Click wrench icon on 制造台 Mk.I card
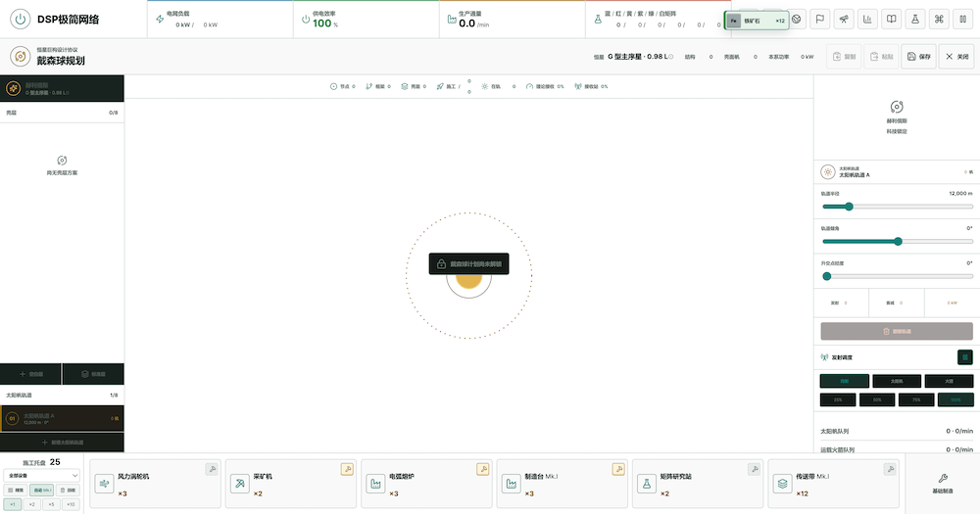This screenshot has height=514, width=980. [x=618, y=469]
